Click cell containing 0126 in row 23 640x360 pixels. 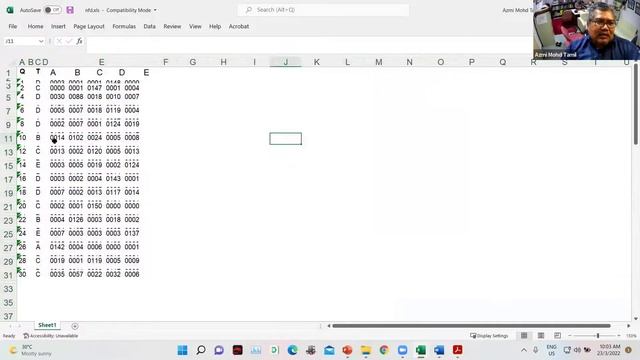pyautogui.click(x=76, y=220)
